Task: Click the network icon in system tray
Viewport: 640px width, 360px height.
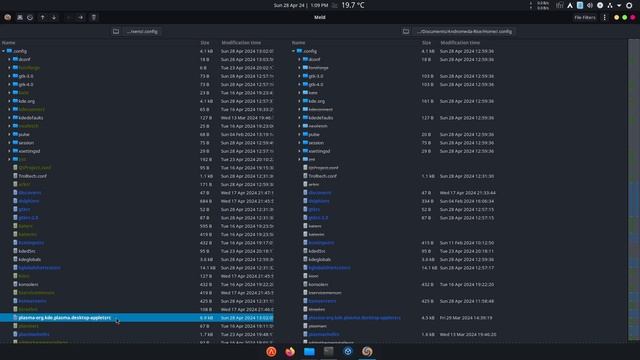Action: [x=610, y=5]
